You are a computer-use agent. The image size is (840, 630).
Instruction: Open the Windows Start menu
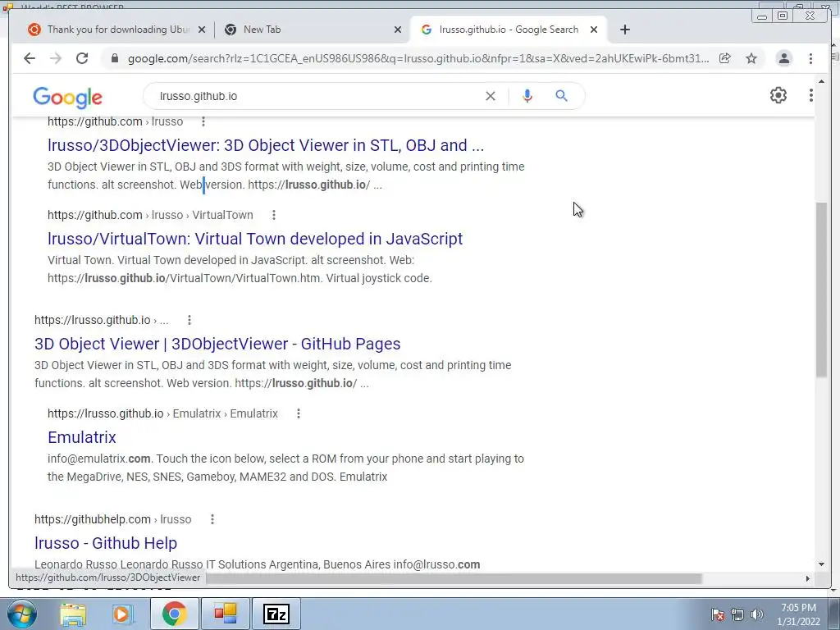[x=22, y=614]
